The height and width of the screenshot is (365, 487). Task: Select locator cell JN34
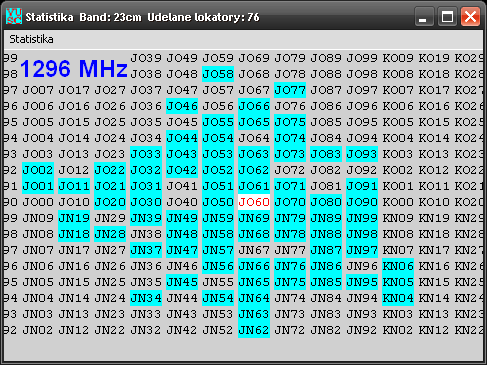(x=146, y=298)
